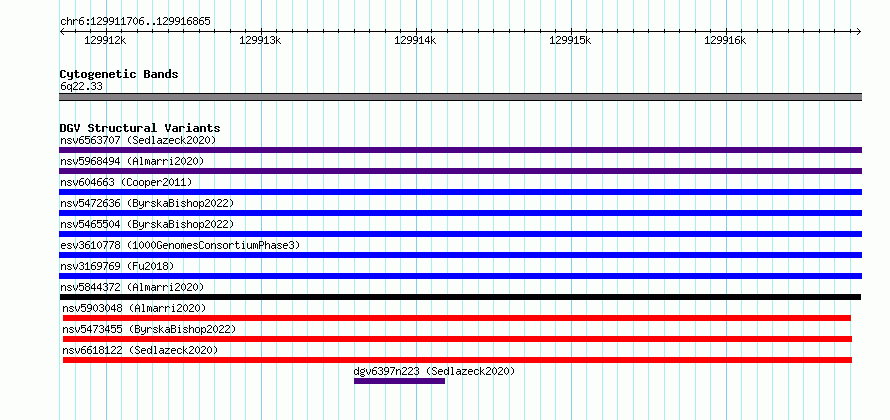The width and height of the screenshot is (890, 420).
Task: Select the gray 6q22.33 cytogenetic band bar
Action: pos(460,97)
